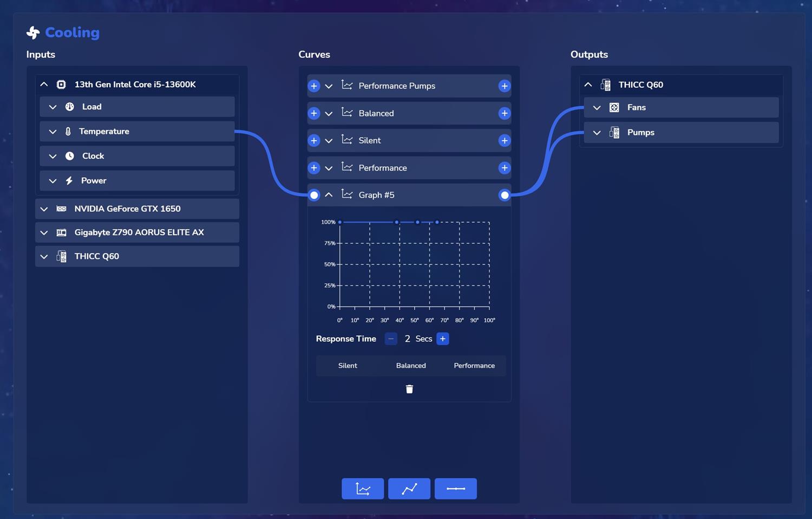The image size is (812, 519).
Task: Add a new line curve button
Action: 409,489
